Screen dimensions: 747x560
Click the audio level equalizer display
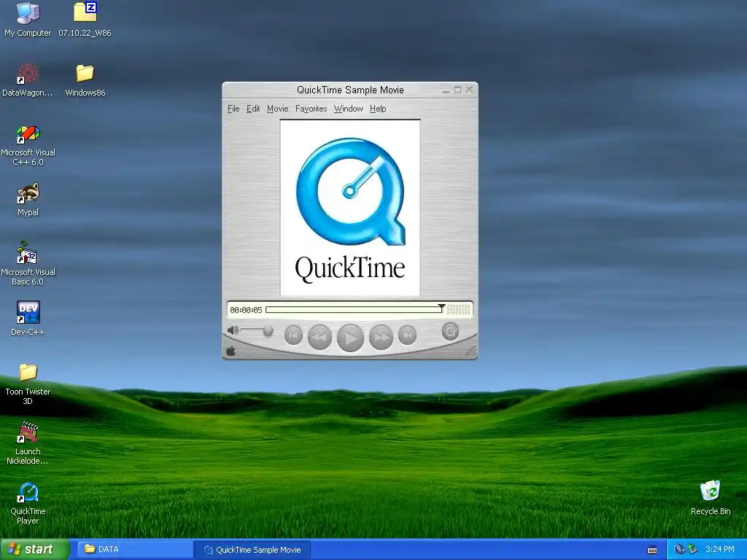[x=458, y=309]
